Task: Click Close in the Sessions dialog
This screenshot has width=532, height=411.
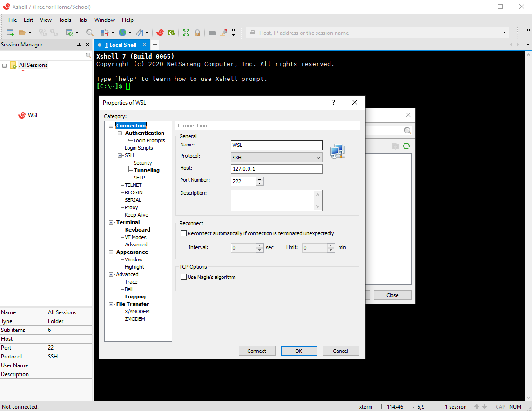Action: (x=392, y=295)
